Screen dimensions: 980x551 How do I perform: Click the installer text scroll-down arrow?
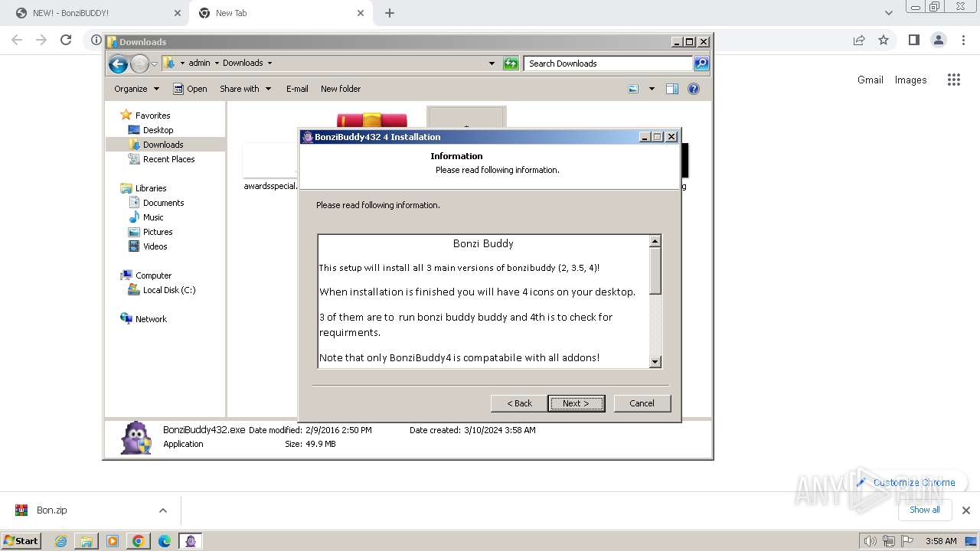[655, 362]
